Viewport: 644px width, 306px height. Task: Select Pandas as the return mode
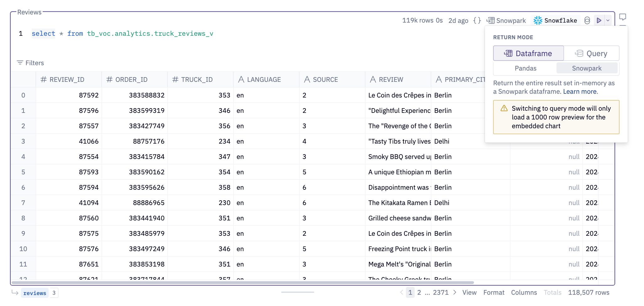point(525,68)
